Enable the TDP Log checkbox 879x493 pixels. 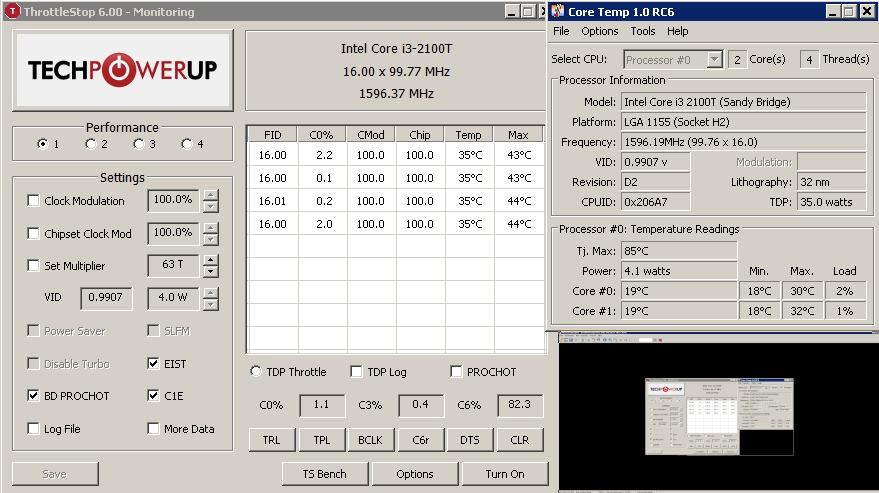[356, 371]
